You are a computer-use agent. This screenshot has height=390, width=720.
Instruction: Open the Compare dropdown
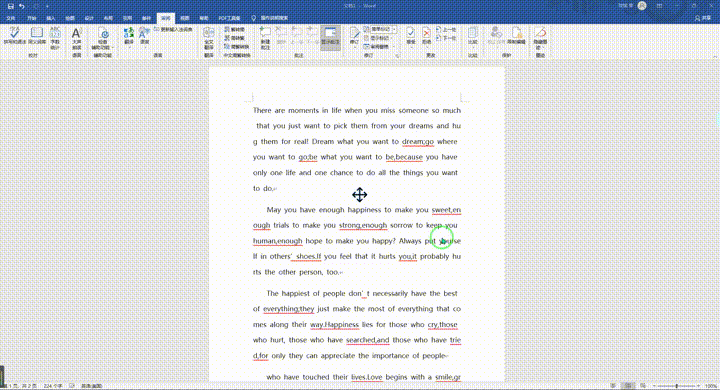472,38
